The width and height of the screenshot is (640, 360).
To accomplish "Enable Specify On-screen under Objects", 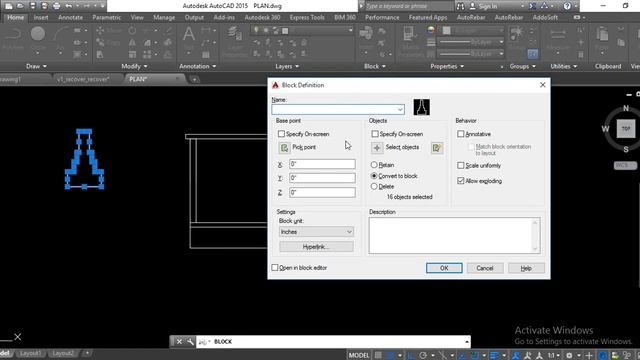I will 375,134.
